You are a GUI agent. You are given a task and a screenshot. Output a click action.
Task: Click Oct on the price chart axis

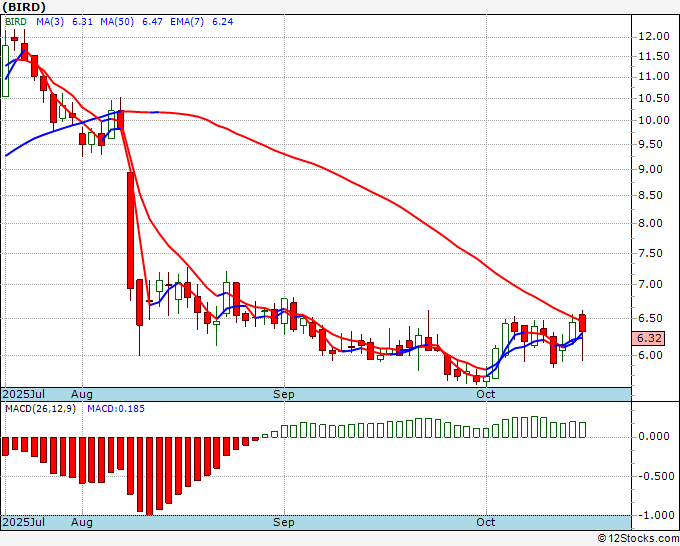click(486, 394)
